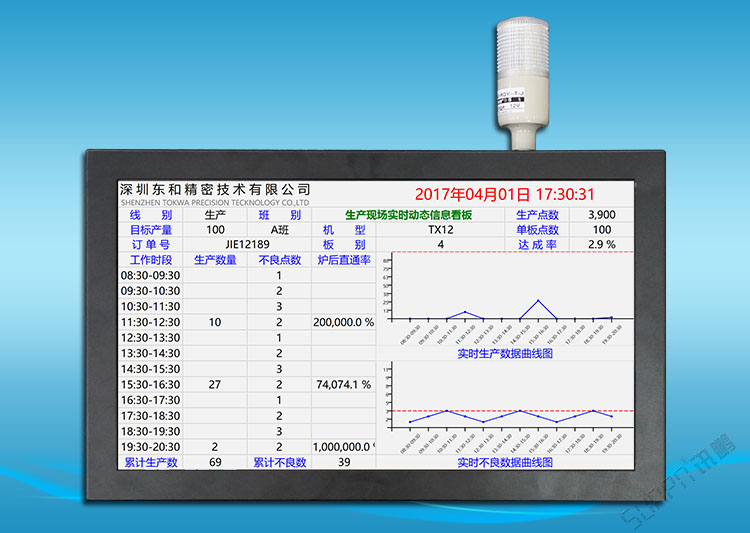Select the company name header 深圳东和精密技术有限公司

click(x=215, y=189)
